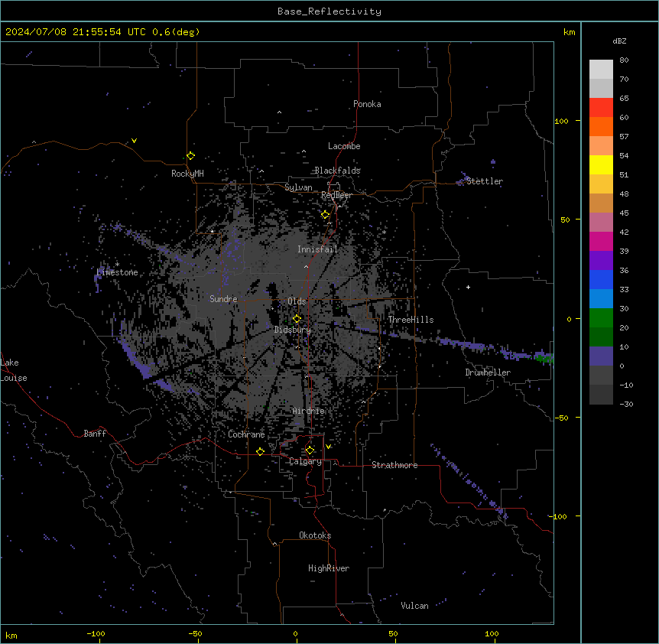Click the white asterisk east of Innisfail

[x=384, y=232]
